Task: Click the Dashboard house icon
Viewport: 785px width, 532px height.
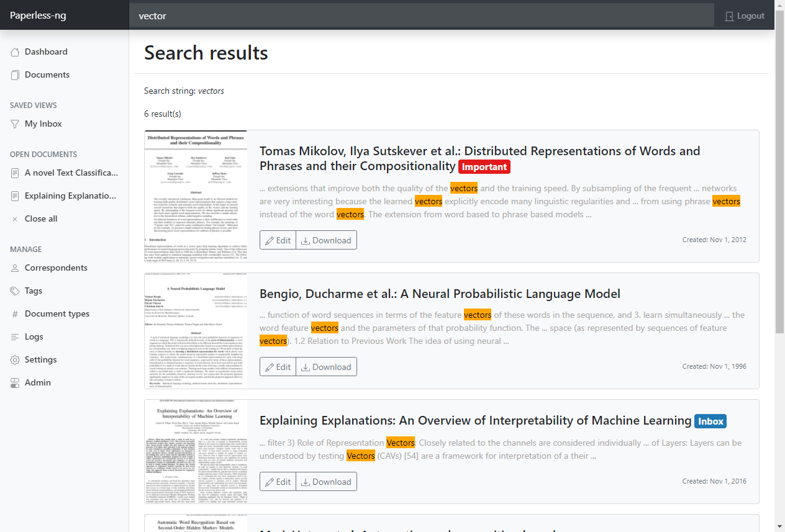Action: pyautogui.click(x=15, y=52)
